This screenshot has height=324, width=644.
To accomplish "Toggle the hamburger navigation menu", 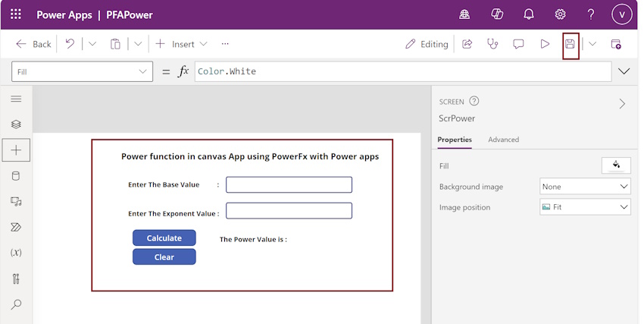I will tap(16, 99).
